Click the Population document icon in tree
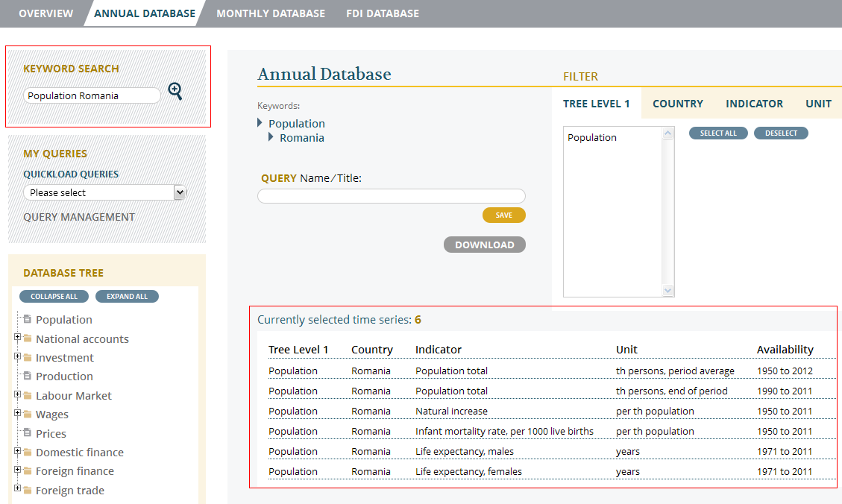 [28, 319]
